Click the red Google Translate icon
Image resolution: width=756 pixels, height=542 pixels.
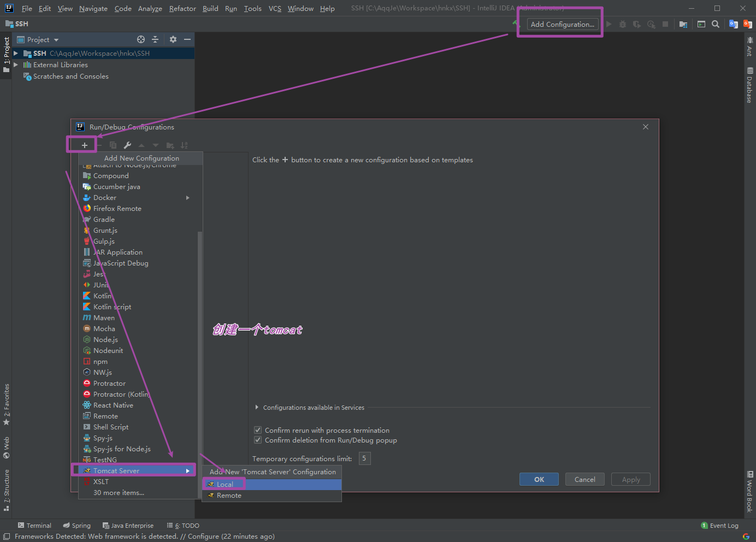tap(748, 24)
